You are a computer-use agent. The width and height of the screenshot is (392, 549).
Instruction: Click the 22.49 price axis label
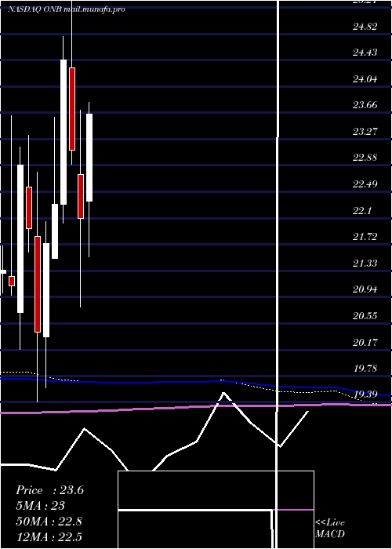365,184
